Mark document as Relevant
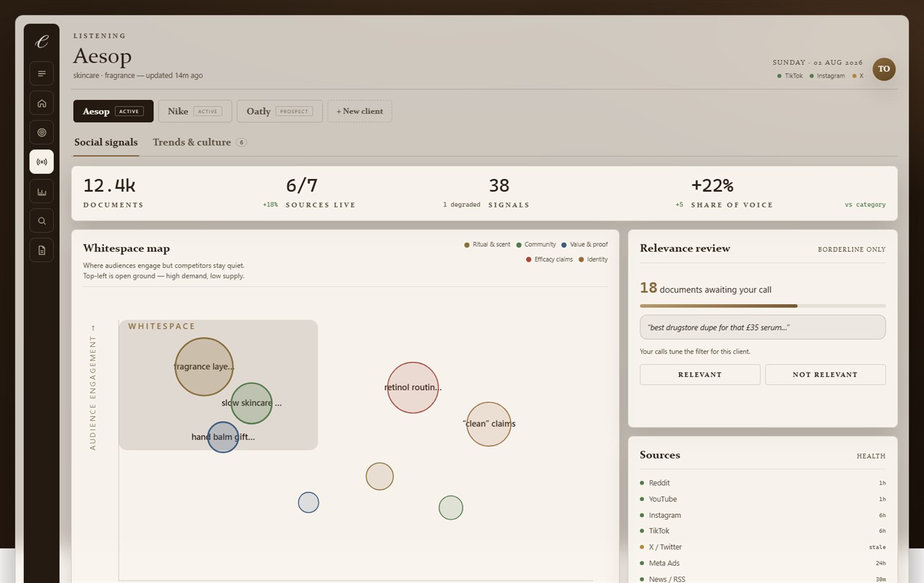The width and height of the screenshot is (924, 583). (700, 375)
